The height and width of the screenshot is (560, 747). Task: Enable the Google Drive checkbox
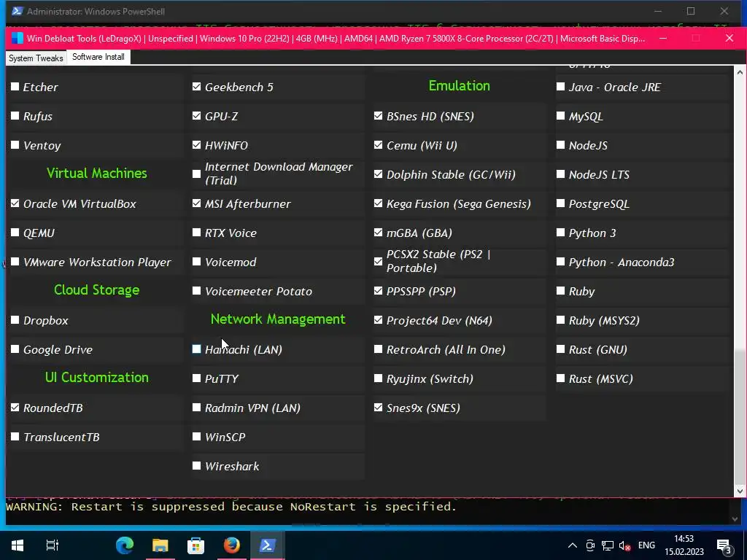pyautogui.click(x=15, y=349)
